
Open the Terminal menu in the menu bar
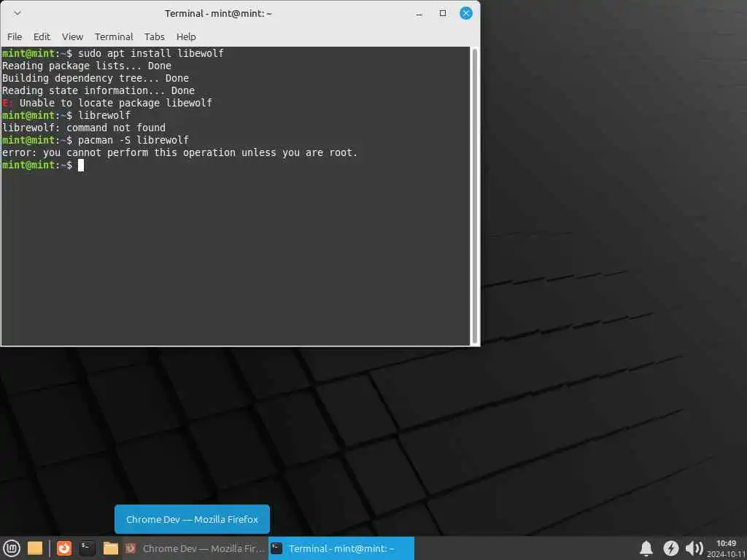point(114,36)
